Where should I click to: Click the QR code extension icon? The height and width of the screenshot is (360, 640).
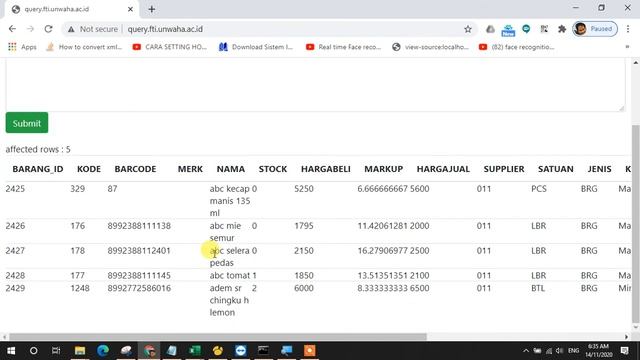tap(544, 29)
